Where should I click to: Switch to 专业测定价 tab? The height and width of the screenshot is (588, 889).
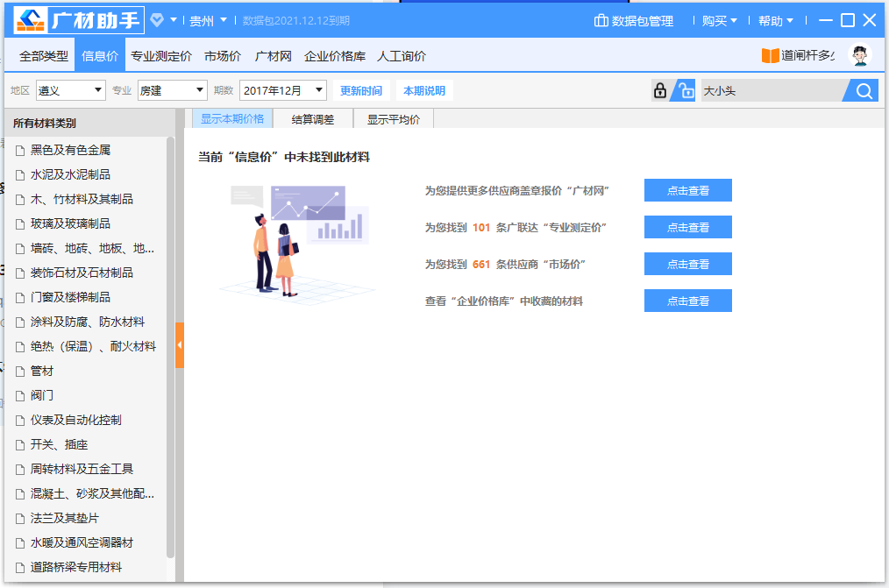161,56
